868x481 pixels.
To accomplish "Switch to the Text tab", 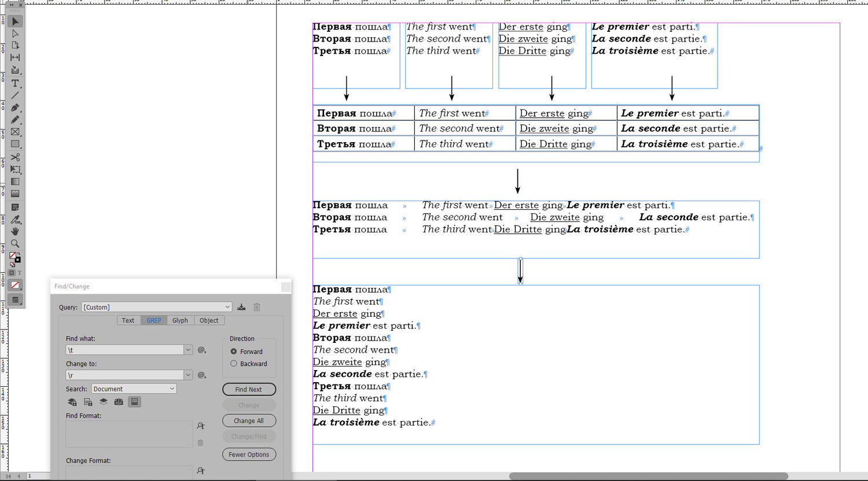I will 128,320.
